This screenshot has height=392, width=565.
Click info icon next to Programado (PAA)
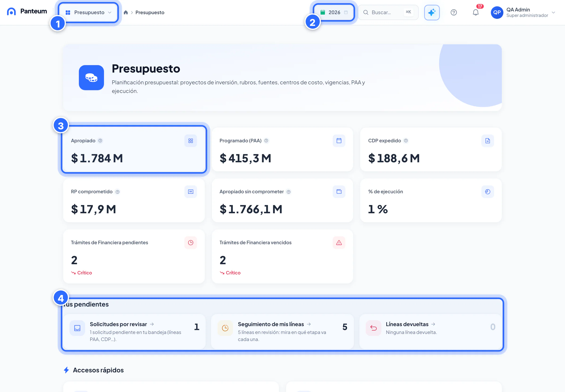[266, 141]
